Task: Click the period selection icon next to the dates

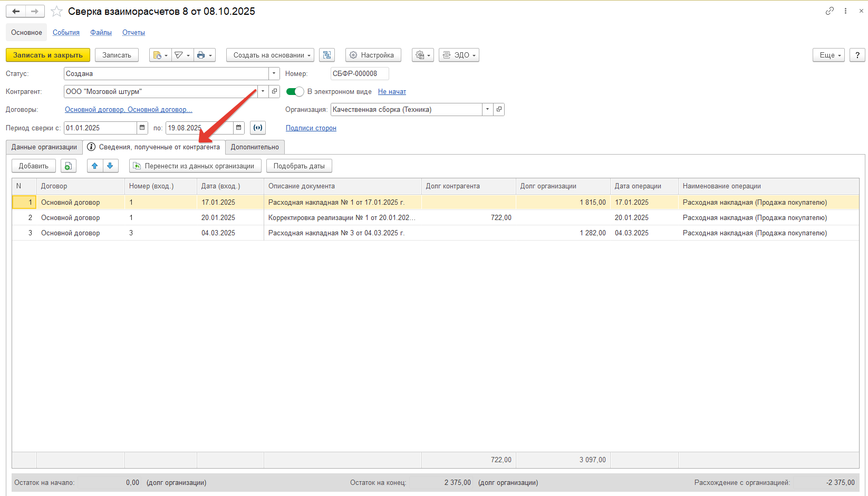Action: (x=258, y=128)
